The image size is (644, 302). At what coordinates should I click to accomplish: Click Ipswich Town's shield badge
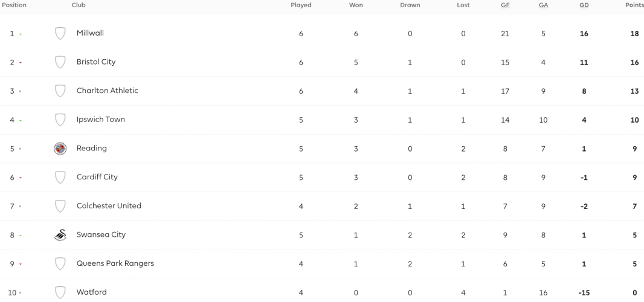coord(60,120)
